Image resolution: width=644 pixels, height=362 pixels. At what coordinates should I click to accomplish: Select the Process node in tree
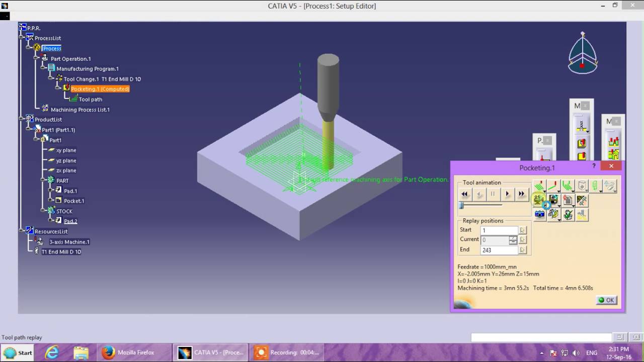coord(52,48)
